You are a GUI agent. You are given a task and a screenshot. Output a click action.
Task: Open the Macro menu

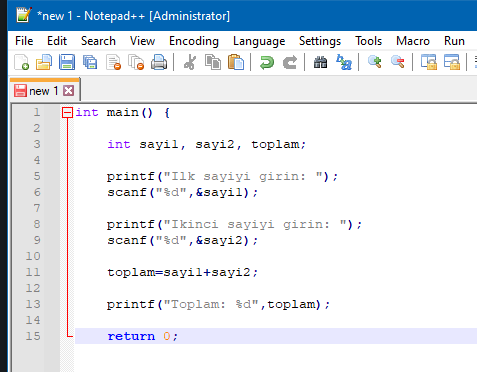413,41
